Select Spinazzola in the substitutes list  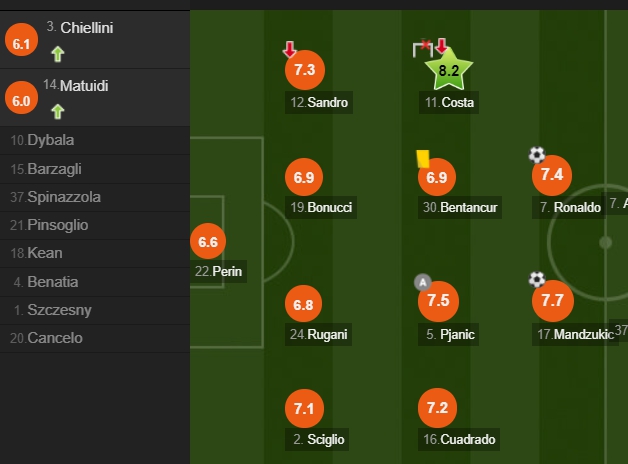click(x=95, y=197)
